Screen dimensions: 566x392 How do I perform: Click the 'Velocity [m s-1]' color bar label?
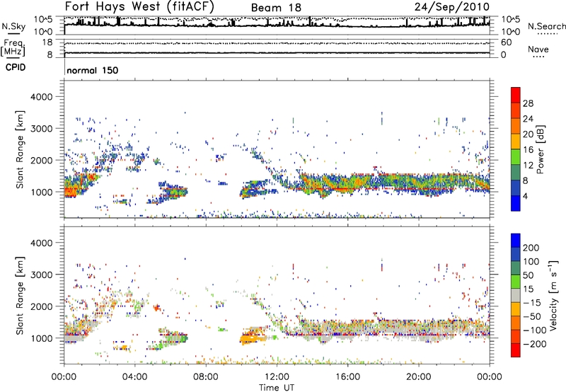[x=553, y=295]
